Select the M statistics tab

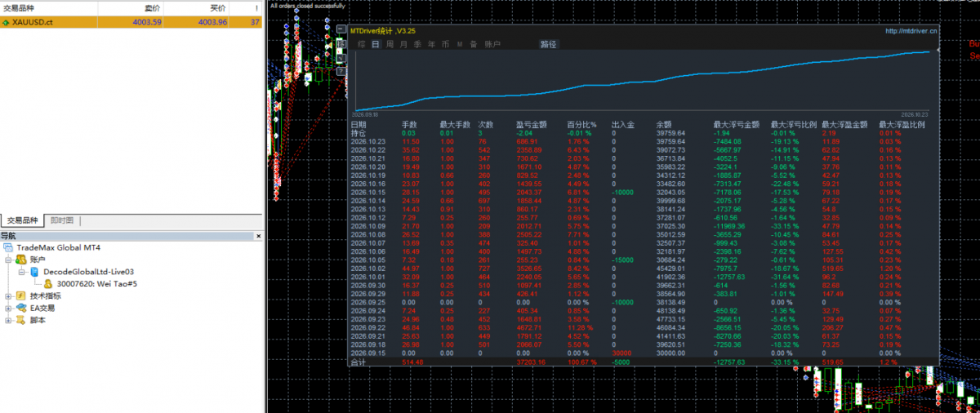tap(460, 44)
